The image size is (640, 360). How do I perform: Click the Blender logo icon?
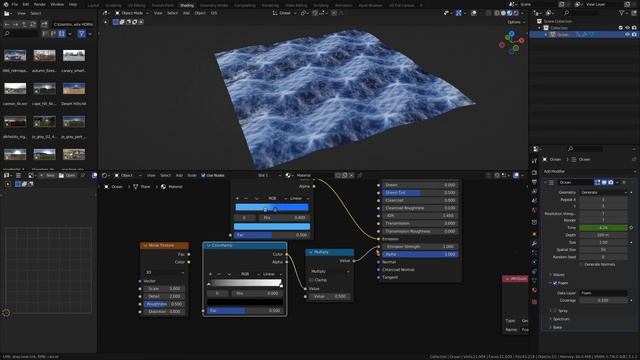(5, 4)
